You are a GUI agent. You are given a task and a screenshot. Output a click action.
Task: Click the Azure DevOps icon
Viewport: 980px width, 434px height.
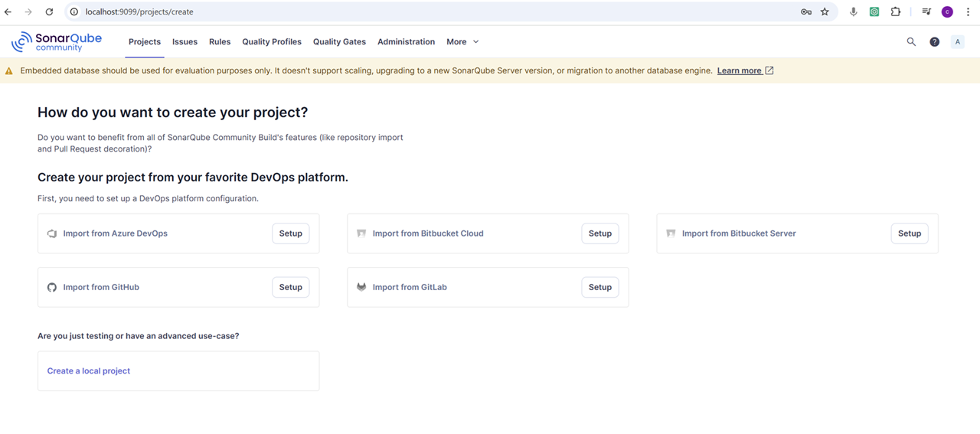tap(52, 233)
